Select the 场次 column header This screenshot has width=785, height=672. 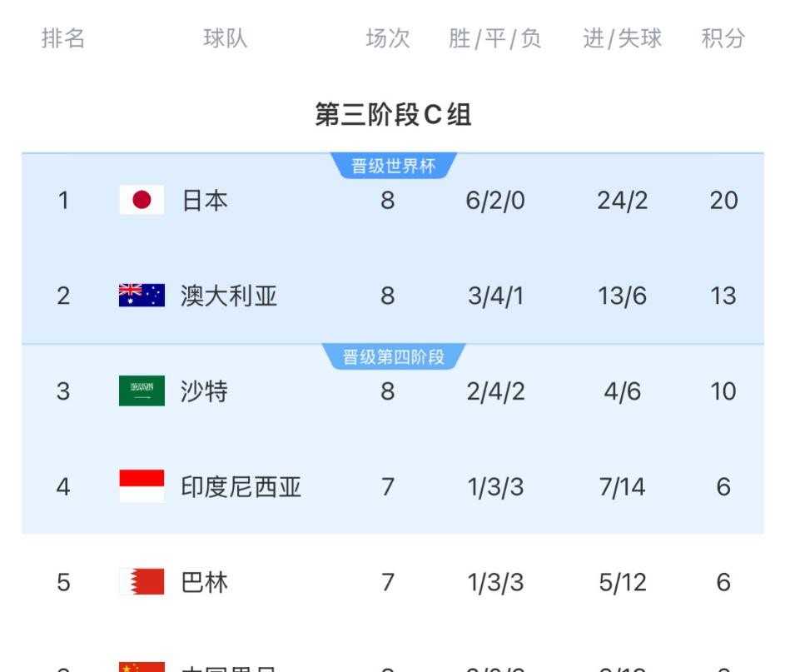(x=388, y=39)
